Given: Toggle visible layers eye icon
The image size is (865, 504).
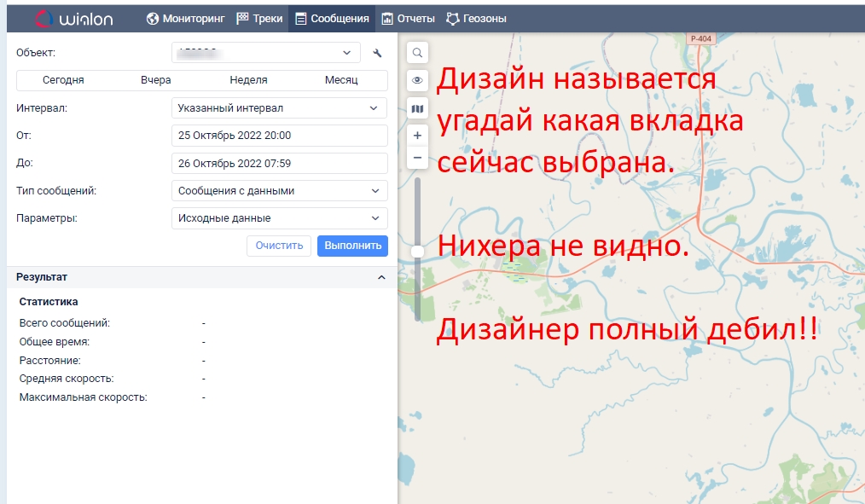Looking at the screenshot, I should [417, 80].
